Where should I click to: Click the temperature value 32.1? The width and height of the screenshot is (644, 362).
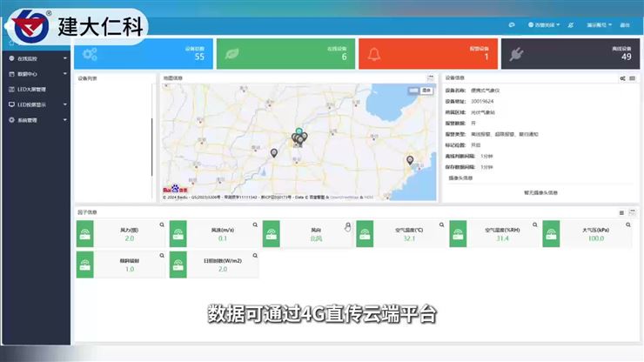pos(409,238)
